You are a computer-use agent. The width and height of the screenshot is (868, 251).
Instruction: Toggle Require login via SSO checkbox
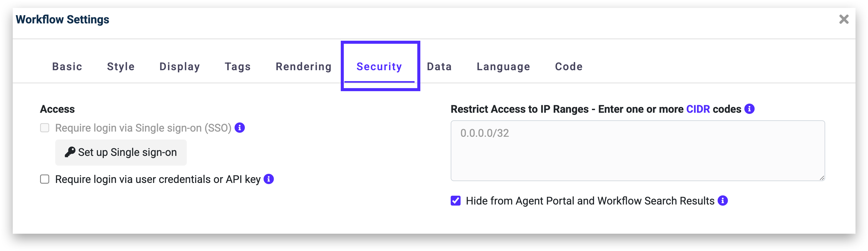tap(45, 128)
